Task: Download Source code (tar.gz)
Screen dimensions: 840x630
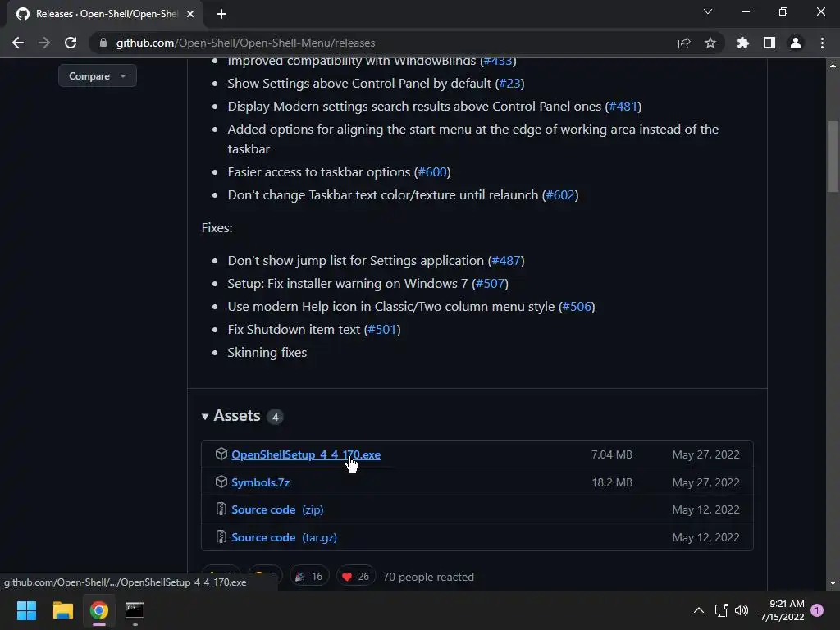Action: 284,537
